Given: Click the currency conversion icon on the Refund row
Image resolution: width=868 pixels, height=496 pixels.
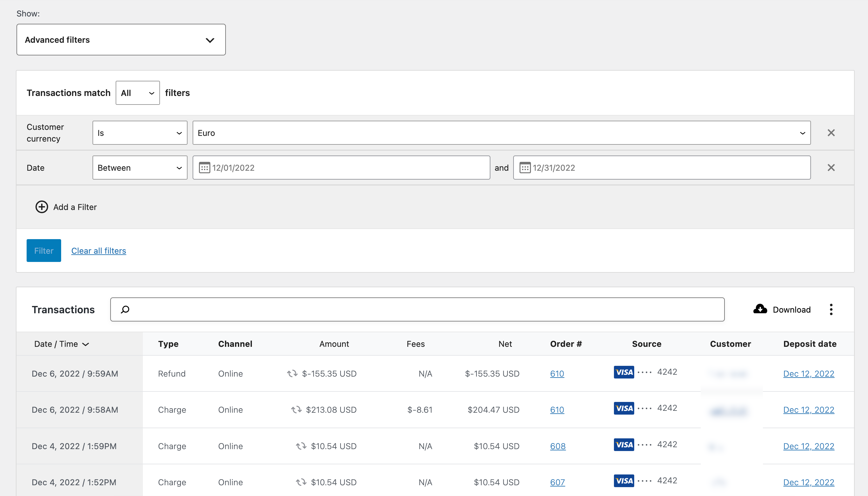Looking at the screenshot, I should 292,373.
